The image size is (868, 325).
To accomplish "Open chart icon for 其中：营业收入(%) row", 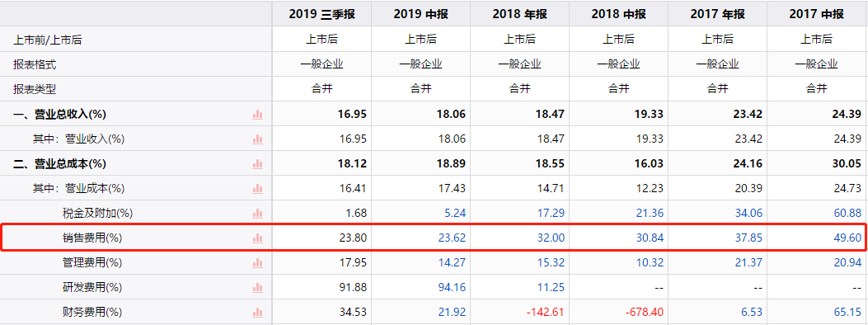I will coord(257,139).
